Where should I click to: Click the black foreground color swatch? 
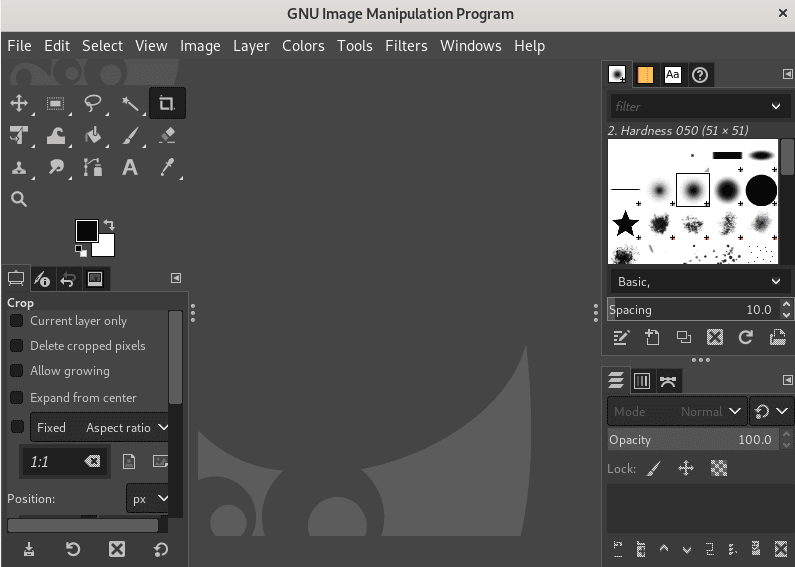coord(86,231)
